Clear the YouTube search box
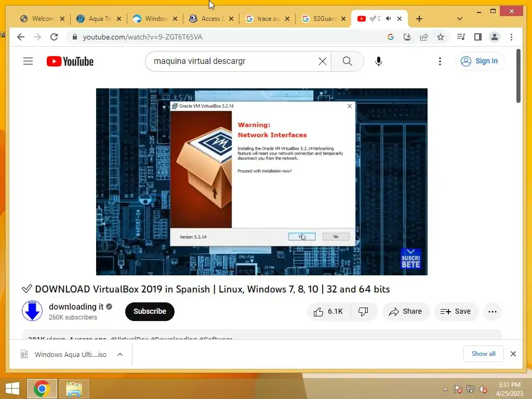The width and height of the screenshot is (532, 399). tap(322, 61)
